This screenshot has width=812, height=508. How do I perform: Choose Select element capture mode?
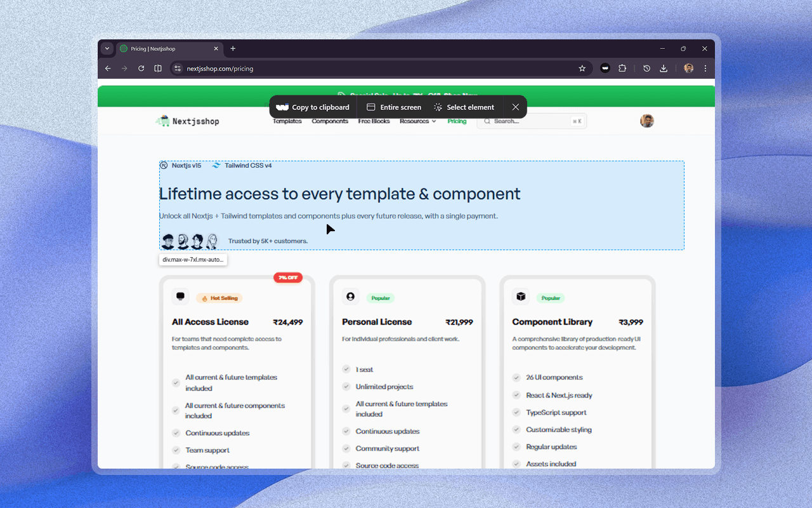pyautogui.click(x=464, y=107)
